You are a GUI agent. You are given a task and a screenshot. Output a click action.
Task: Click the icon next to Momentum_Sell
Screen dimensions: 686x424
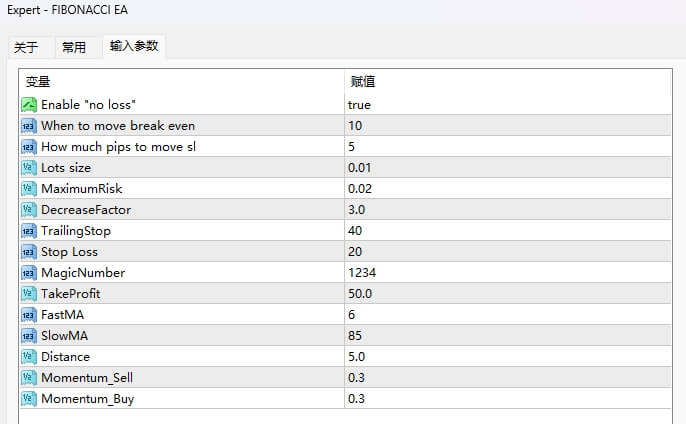click(28, 378)
